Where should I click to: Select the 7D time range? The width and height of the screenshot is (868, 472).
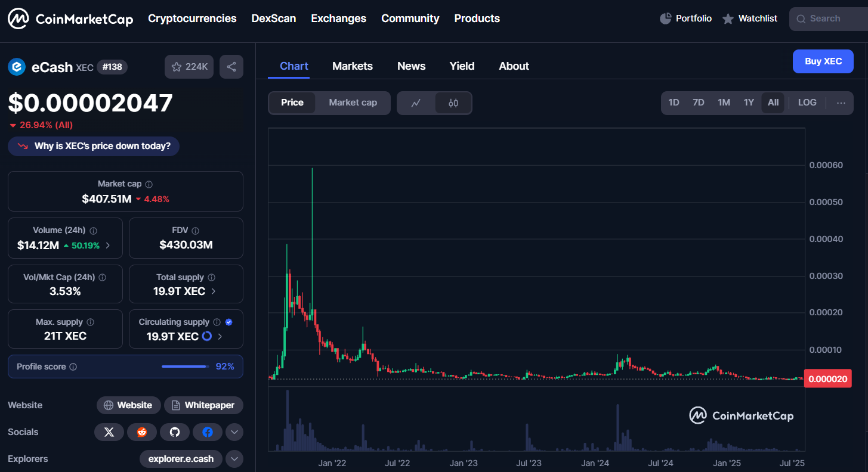(699, 103)
